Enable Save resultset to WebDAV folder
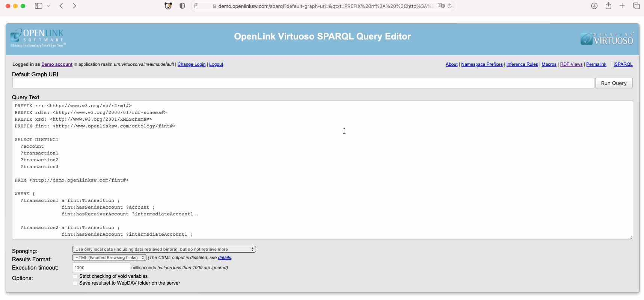The height and width of the screenshot is (300, 644). click(75, 283)
